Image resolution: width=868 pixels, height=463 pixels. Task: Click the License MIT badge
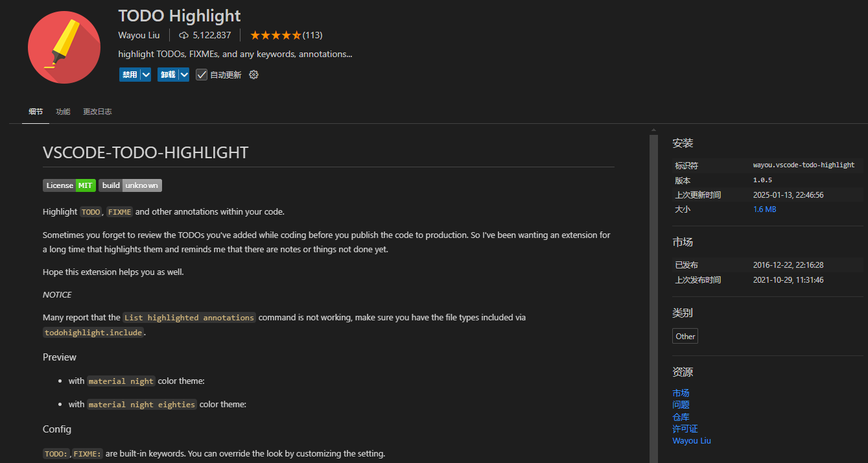[x=69, y=185]
